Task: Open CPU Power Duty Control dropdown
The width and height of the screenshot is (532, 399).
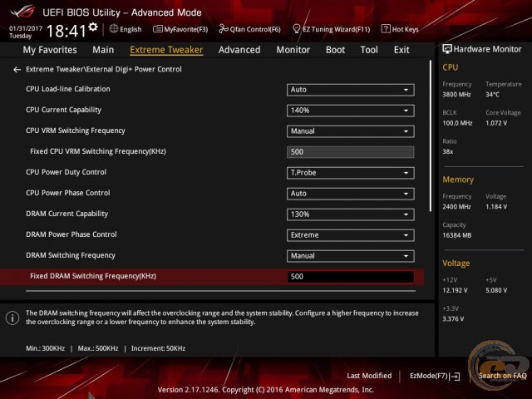Action: tap(350, 173)
